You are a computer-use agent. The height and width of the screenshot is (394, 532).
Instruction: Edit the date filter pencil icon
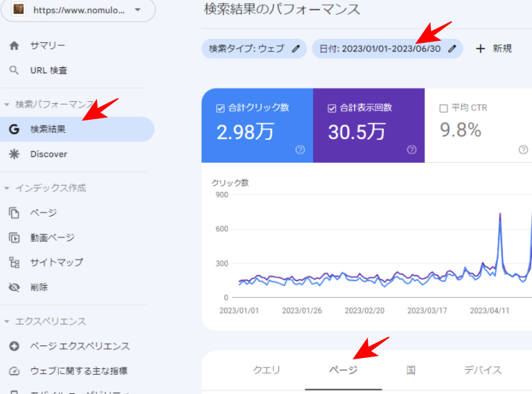click(452, 48)
